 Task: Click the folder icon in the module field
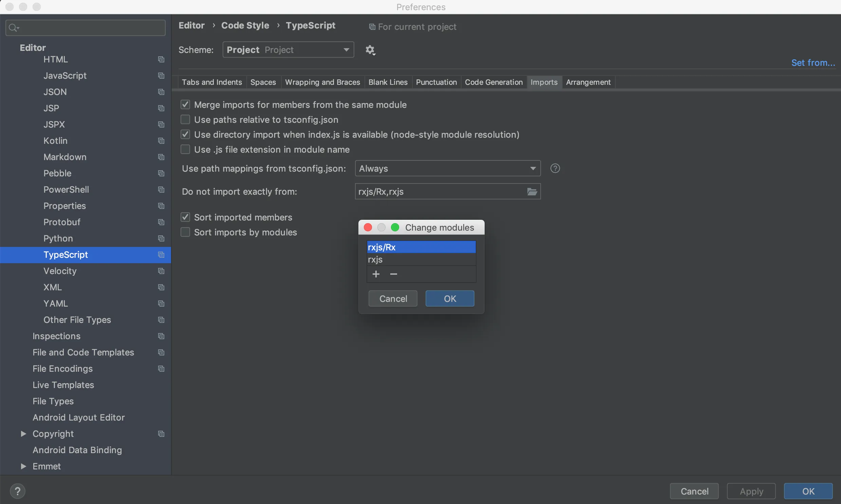click(532, 192)
